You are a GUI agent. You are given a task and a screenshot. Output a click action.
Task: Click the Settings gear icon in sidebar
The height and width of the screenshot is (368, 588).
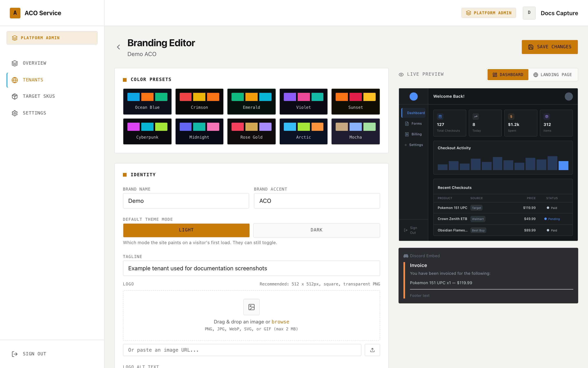(x=15, y=113)
